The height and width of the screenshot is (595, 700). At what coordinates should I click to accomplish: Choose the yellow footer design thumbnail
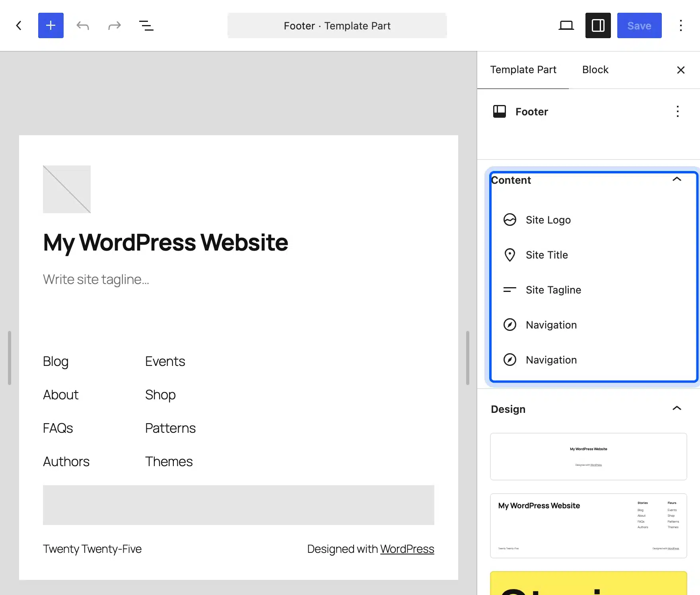(x=589, y=583)
